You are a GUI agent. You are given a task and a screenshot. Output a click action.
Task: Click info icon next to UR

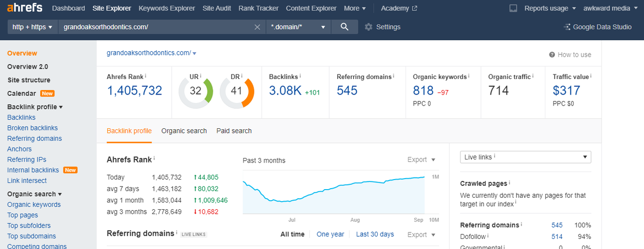pyautogui.click(x=200, y=76)
